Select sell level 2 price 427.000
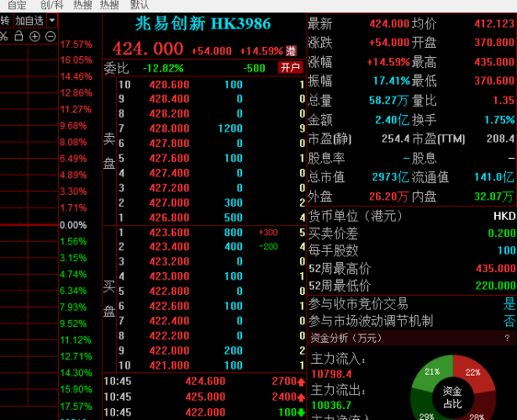Screen dimensions: 517x420 click(169, 202)
